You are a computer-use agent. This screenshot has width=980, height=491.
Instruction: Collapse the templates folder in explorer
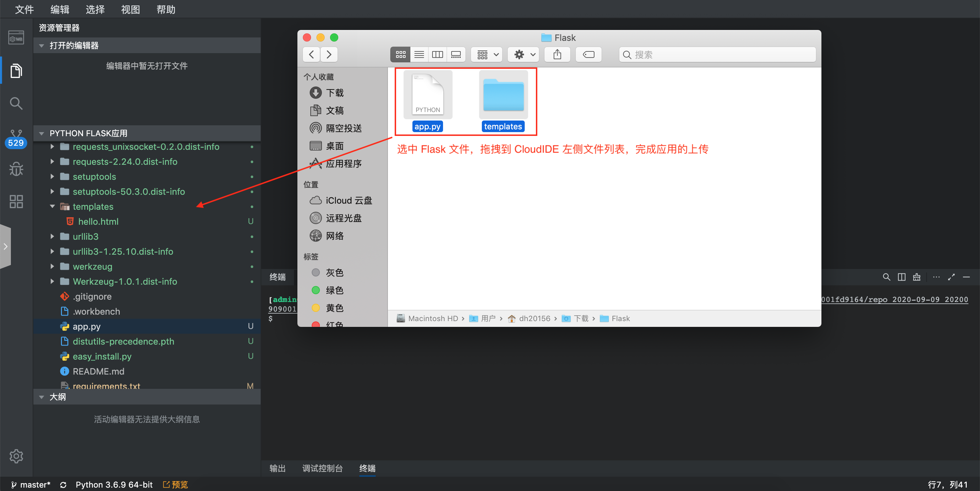(x=52, y=207)
